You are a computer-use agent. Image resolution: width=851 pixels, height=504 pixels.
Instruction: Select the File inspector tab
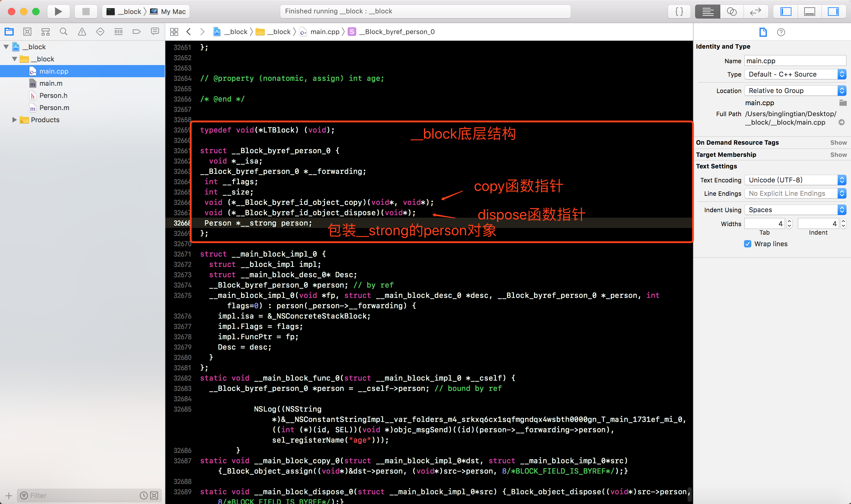pyautogui.click(x=763, y=32)
